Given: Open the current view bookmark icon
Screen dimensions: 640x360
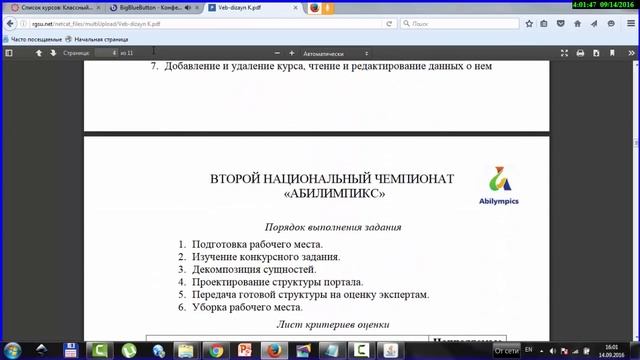Looking at the screenshot, I should coord(612,53).
